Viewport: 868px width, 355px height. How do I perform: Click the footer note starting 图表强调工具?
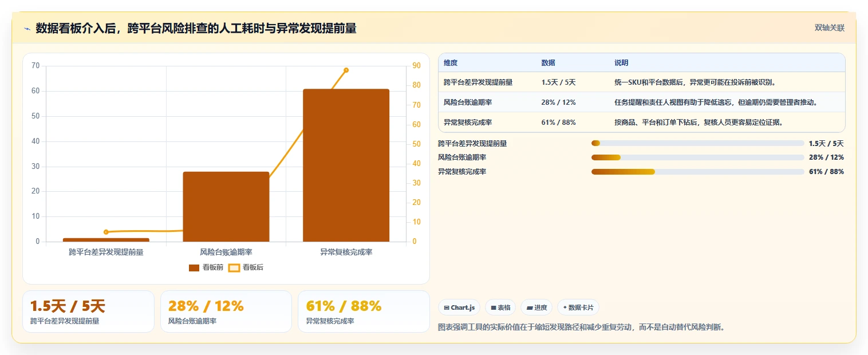click(x=581, y=328)
